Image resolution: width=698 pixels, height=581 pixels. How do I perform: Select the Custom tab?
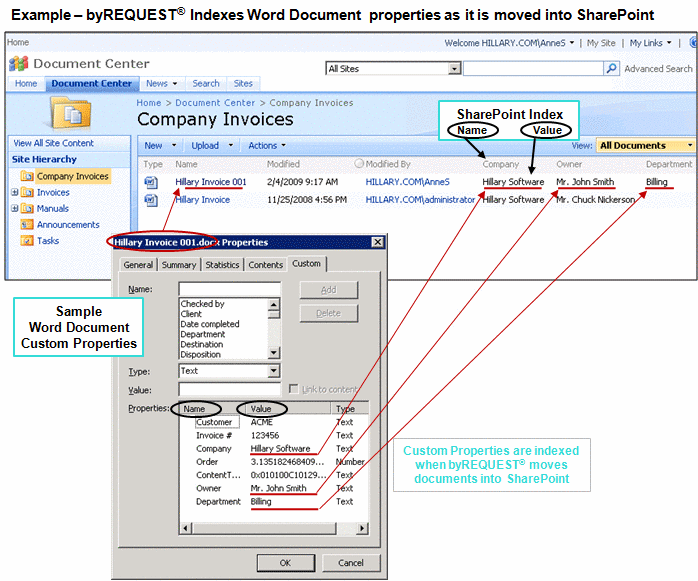(x=307, y=264)
